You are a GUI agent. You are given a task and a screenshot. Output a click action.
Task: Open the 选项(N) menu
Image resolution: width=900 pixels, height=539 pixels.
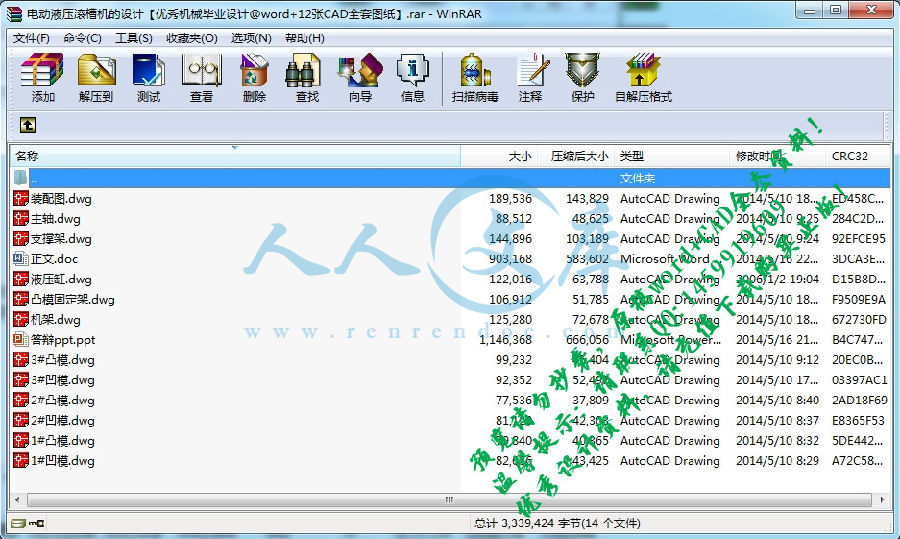251,38
